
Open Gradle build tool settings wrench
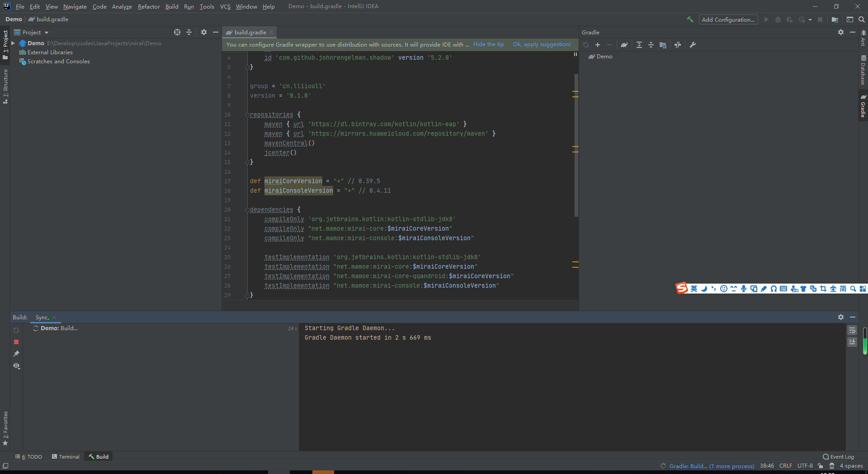[693, 45]
